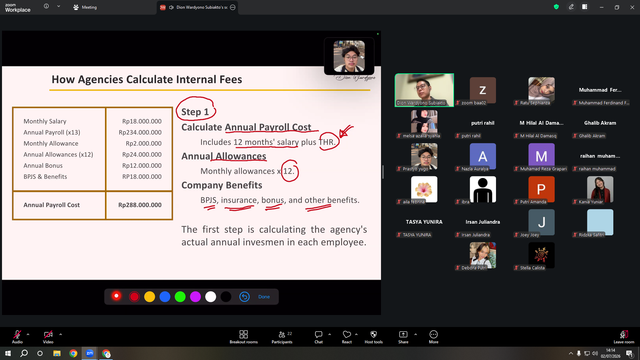640x360 pixels.
Task: Select the Ghalib Akram participant tile
Action: pos(600,123)
